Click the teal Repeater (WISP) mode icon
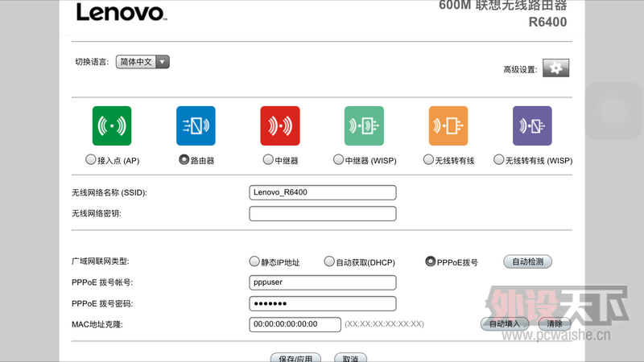Image resolution: width=644 pixels, height=362 pixels. pyautogui.click(x=364, y=126)
